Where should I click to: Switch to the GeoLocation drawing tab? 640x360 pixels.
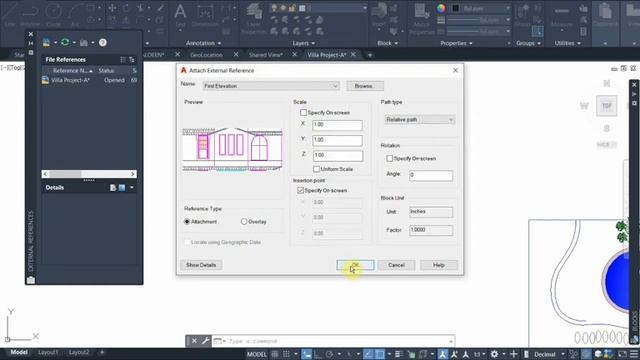(x=206, y=55)
